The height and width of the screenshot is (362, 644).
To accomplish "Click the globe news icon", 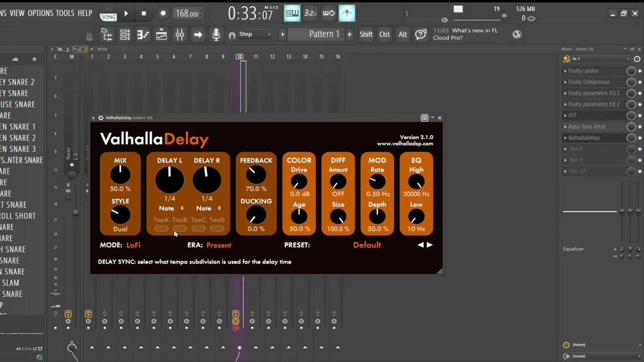I will (517, 34).
